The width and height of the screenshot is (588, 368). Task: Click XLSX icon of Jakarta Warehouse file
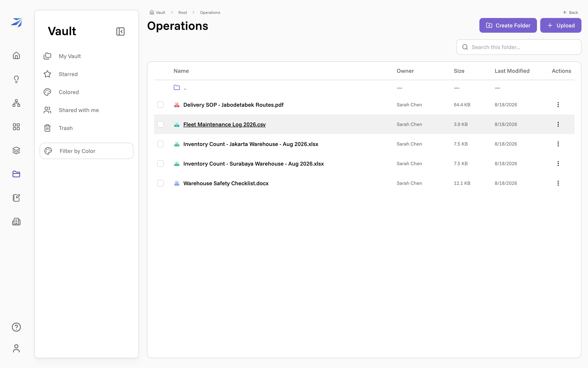(177, 144)
